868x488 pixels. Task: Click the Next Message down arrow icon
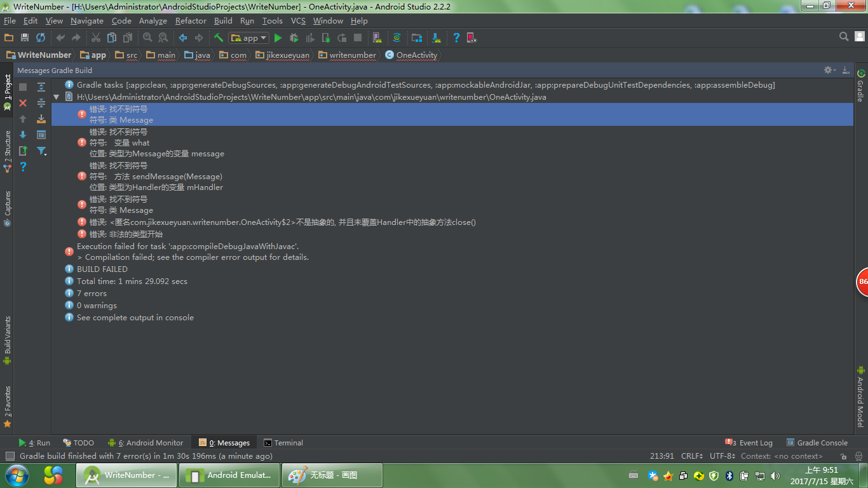click(23, 135)
